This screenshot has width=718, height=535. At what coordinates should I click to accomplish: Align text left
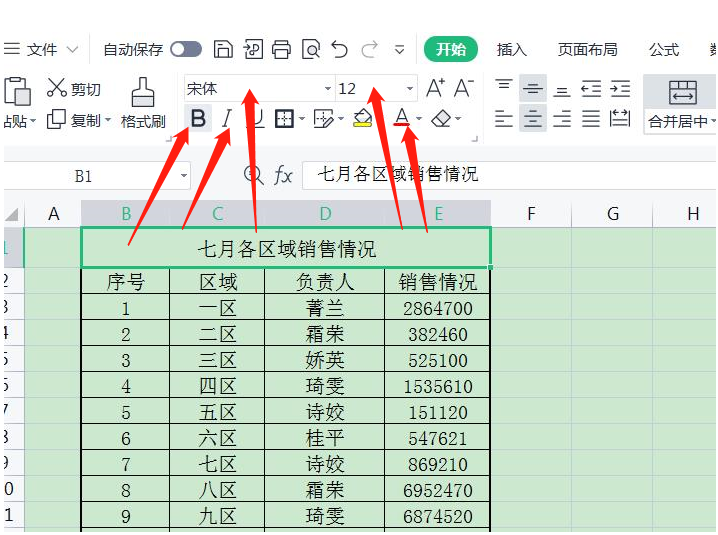tap(504, 119)
